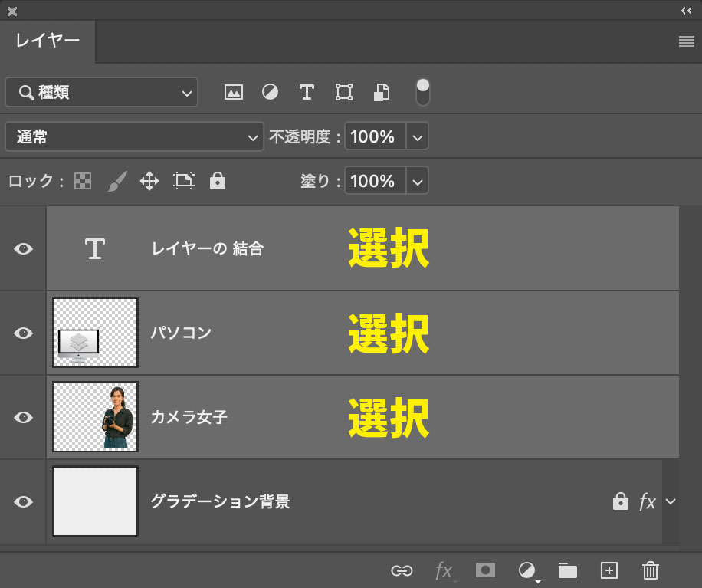Expand the effects list of グラデーション背景
Image resolution: width=702 pixels, height=588 pixels.
[671, 501]
